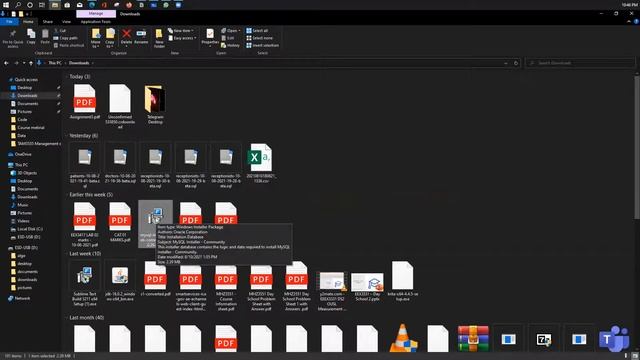Switch to the Home ribbon tab
This screenshot has width=640, height=360.
pos(28,22)
